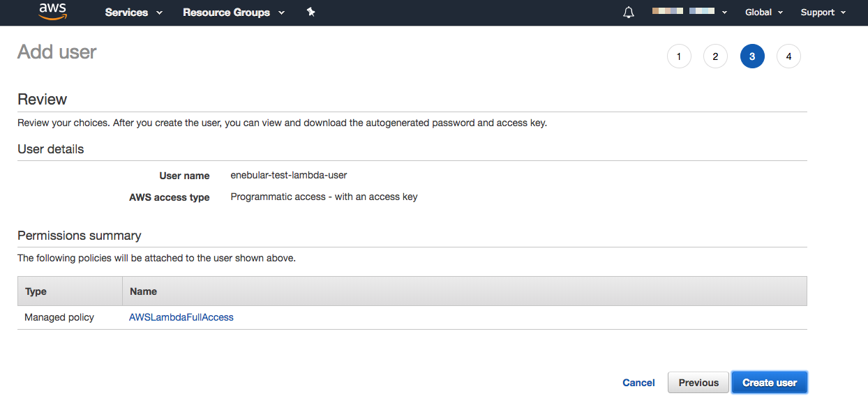Click the pin shortcuts icon

(311, 13)
